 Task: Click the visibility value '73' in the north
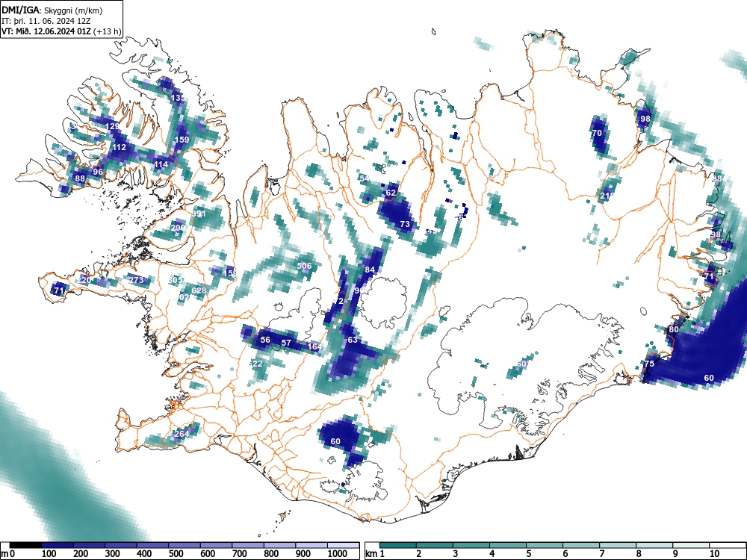pos(405,224)
